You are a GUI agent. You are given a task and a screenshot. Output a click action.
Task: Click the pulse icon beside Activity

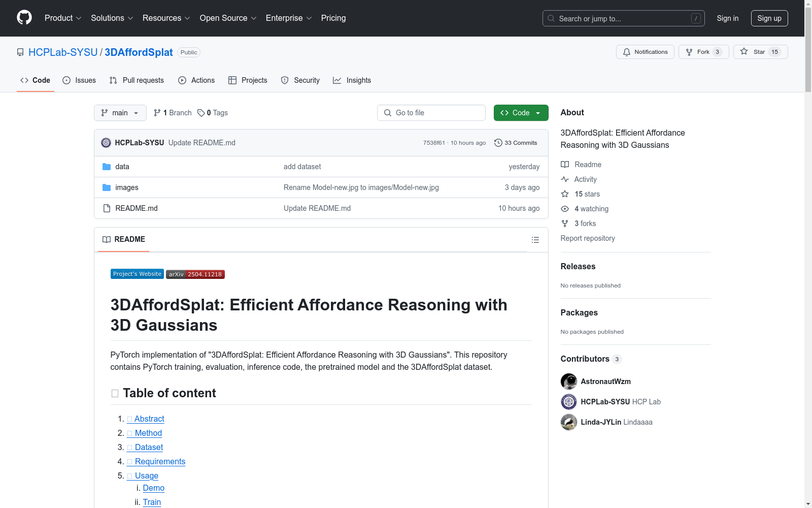coord(565,179)
